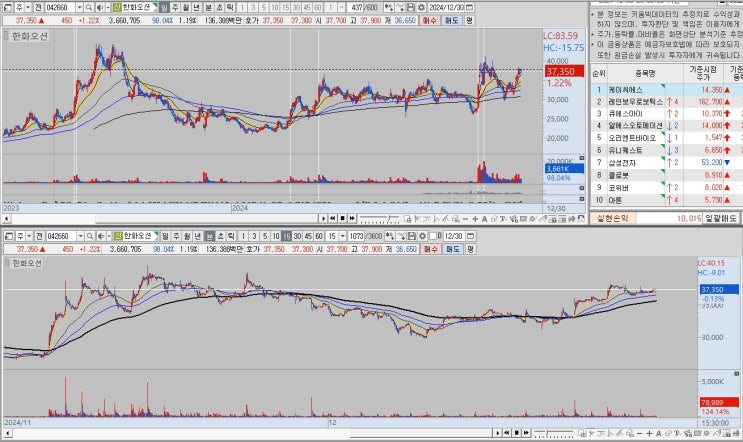Open the calendar picker beside 2024/12/30
Viewport: 743px width, 442px height.
(x=469, y=7)
